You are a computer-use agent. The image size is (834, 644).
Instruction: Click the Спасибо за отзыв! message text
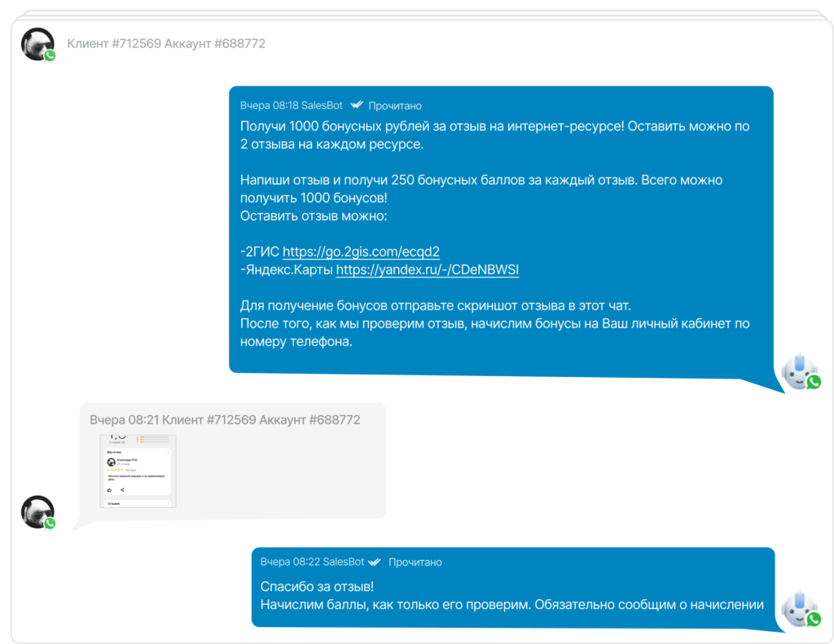coord(317,586)
